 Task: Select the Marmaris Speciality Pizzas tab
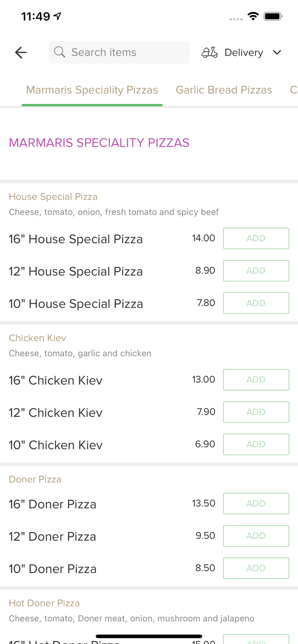pos(92,90)
